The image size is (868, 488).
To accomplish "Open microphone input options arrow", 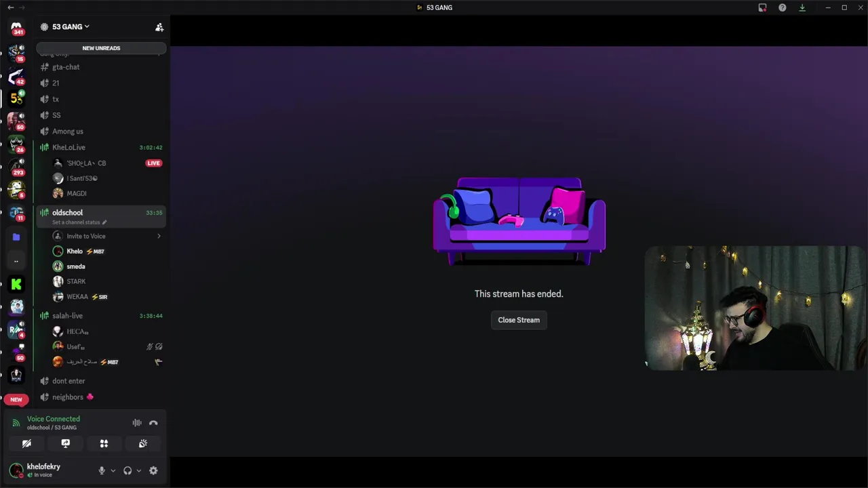I will click(113, 470).
